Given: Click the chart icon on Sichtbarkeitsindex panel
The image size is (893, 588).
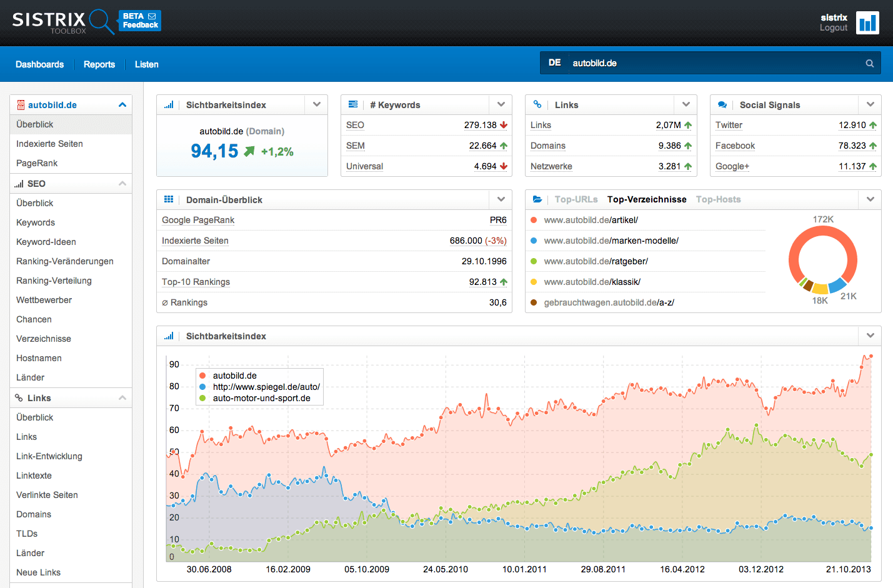Looking at the screenshot, I should [x=169, y=104].
